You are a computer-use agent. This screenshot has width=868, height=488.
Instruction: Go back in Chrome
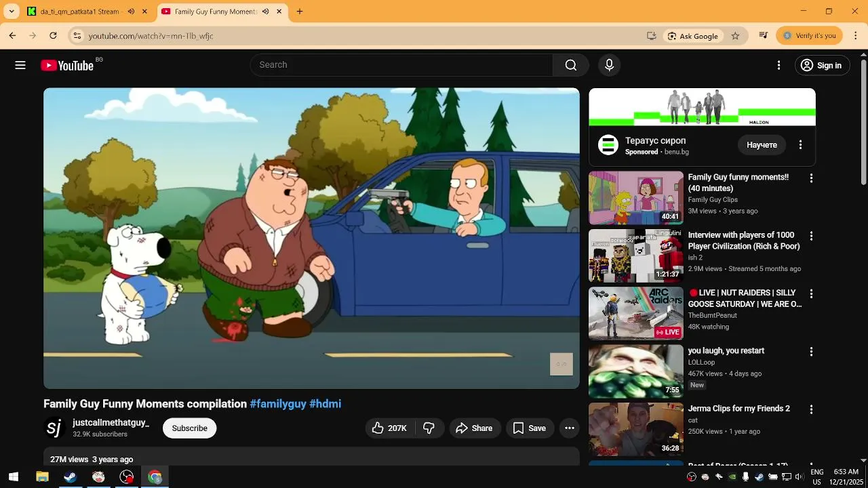pos(12,36)
